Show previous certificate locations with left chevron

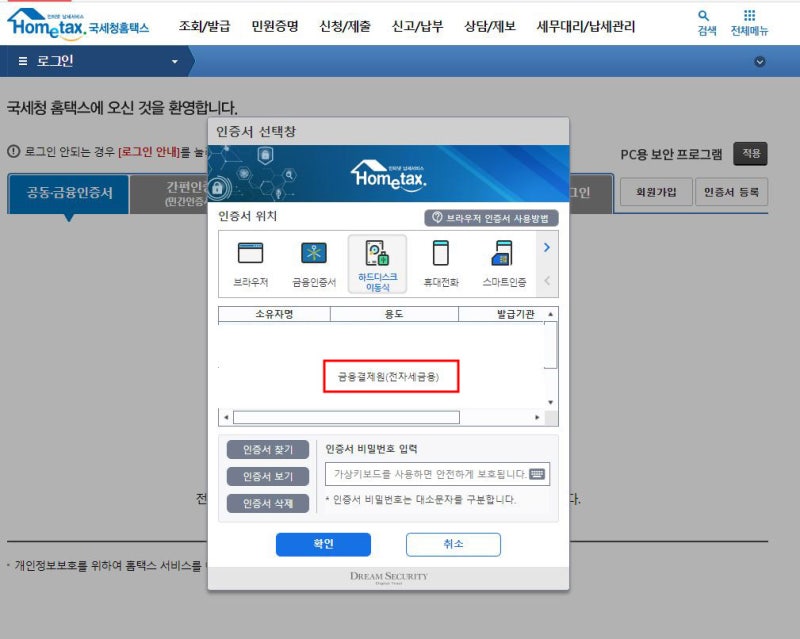547,281
